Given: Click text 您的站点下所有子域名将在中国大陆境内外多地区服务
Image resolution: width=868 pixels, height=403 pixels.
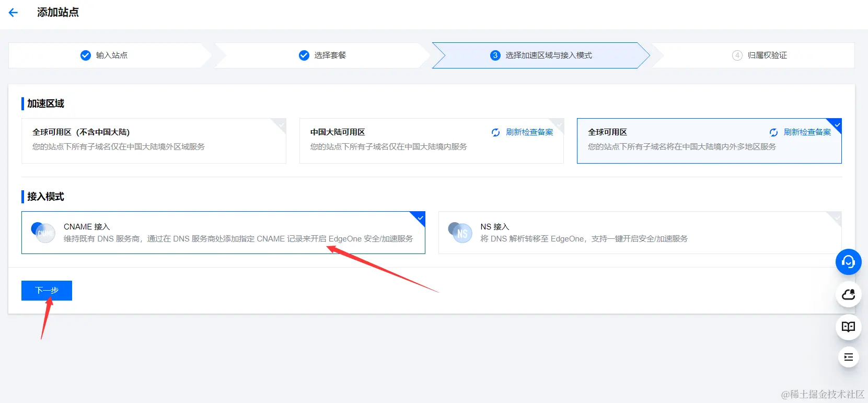Looking at the screenshot, I should pos(682,147).
